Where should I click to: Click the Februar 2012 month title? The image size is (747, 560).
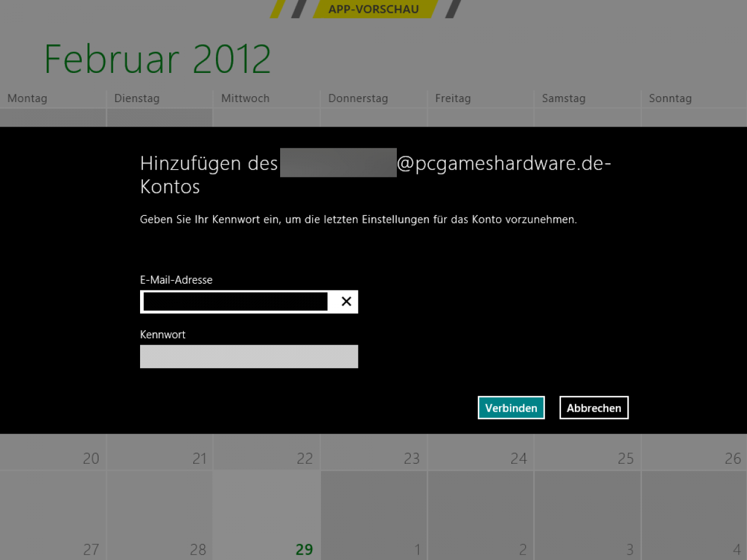click(x=158, y=59)
